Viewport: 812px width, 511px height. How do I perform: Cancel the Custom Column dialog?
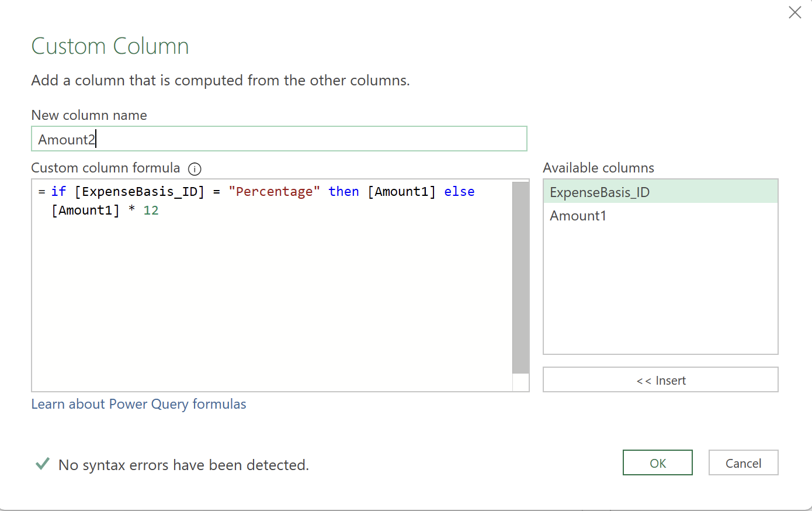point(743,462)
